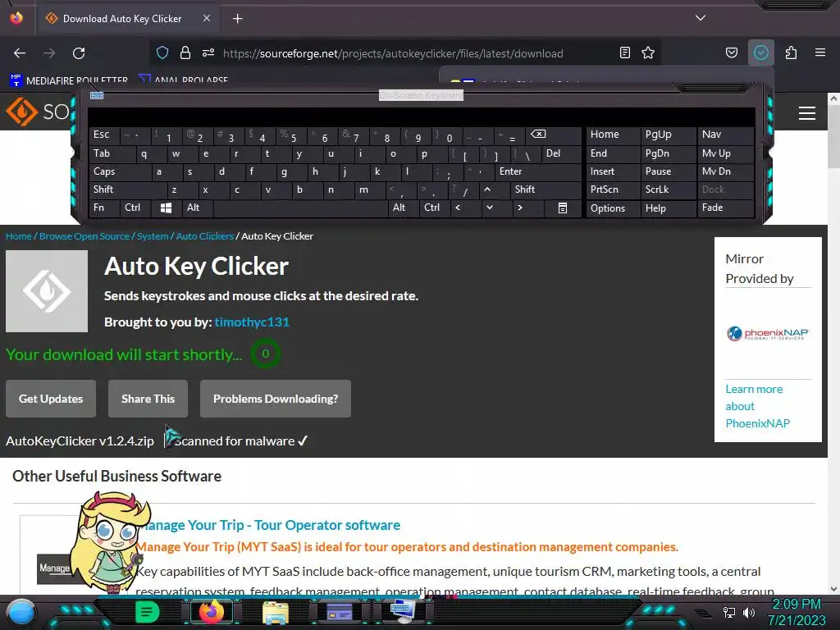Open the MEDIAFIRE ROULETTER bookmark
The width and height of the screenshot is (840, 630).
69,80
